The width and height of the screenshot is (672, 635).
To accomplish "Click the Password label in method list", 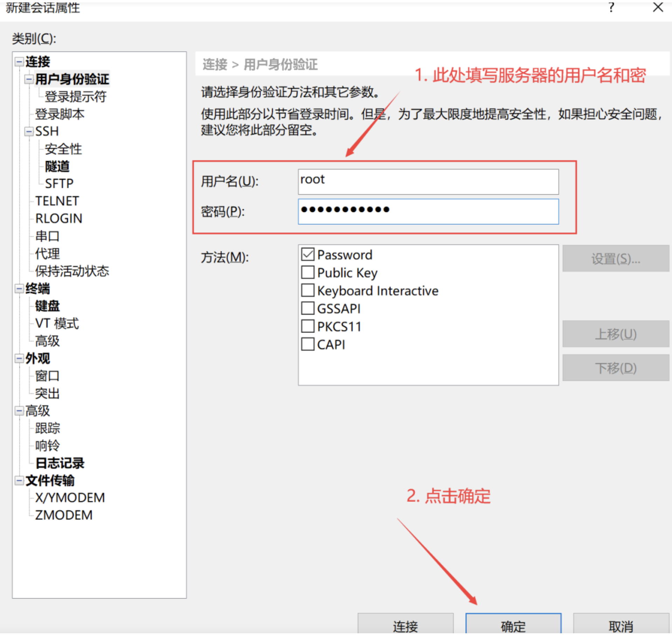I will tap(345, 255).
